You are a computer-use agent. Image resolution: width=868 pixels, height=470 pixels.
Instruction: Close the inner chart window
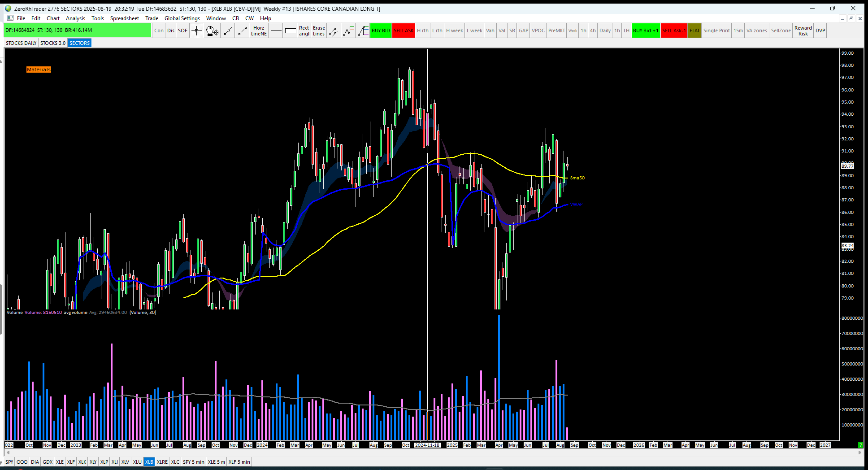860,18
